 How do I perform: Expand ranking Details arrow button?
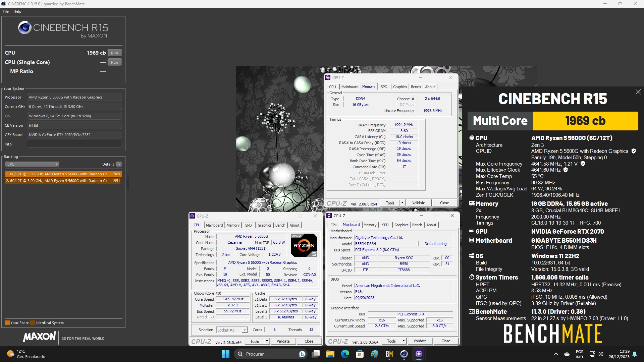pyautogui.click(x=119, y=164)
